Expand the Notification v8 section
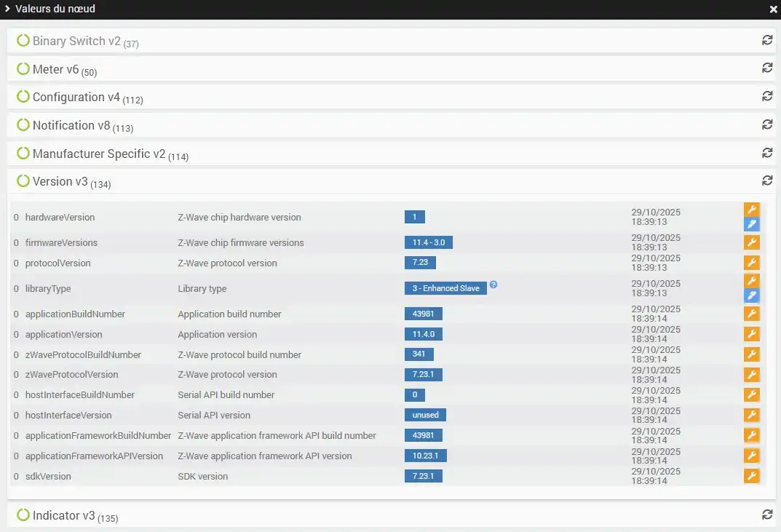The height and width of the screenshot is (532, 781). (x=71, y=126)
